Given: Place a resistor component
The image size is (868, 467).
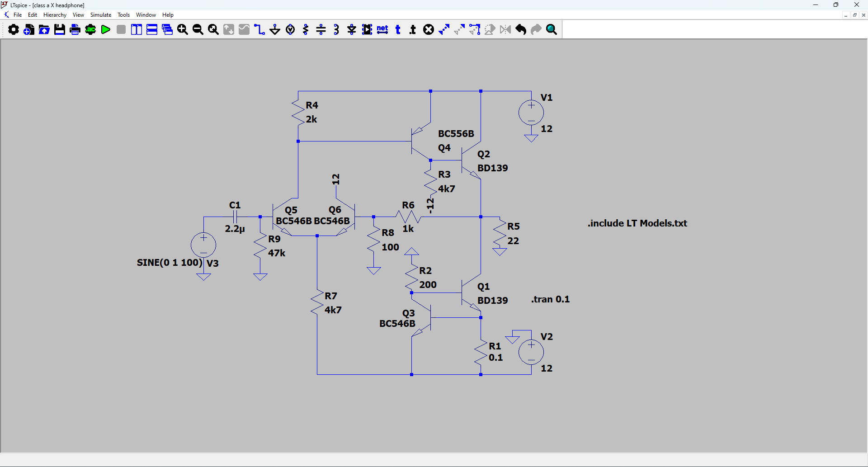Looking at the screenshot, I should pyautogui.click(x=306, y=30).
